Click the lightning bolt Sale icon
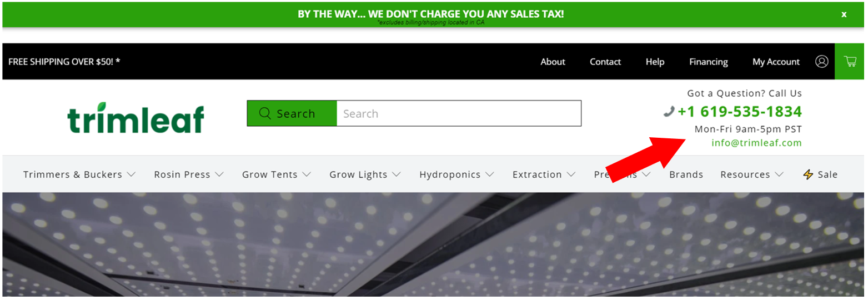The height and width of the screenshot is (300, 868). pos(808,174)
